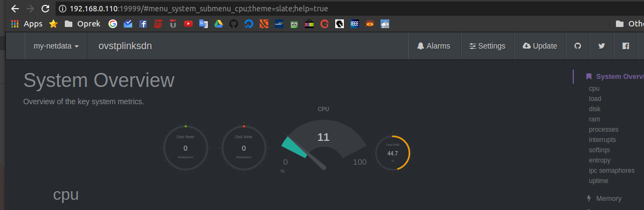Go back with the browser back arrow
The image size is (644, 210).
pyautogui.click(x=15, y=9)
